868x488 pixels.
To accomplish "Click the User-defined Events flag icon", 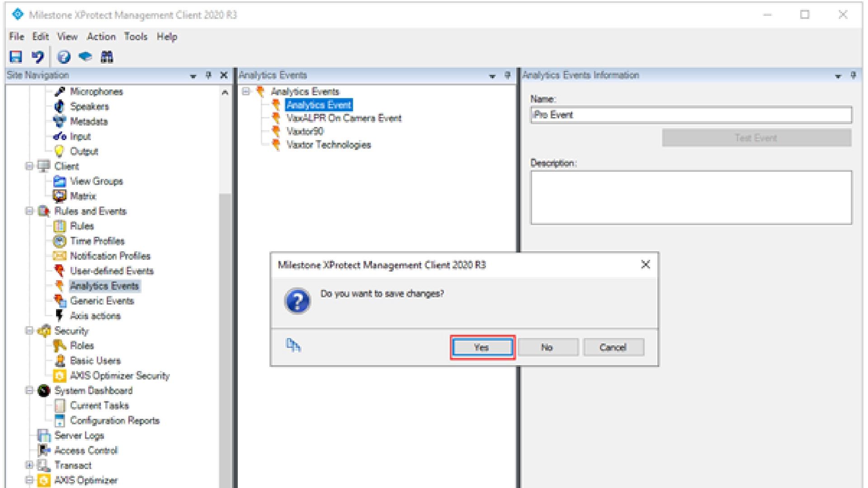I will 59,271.
